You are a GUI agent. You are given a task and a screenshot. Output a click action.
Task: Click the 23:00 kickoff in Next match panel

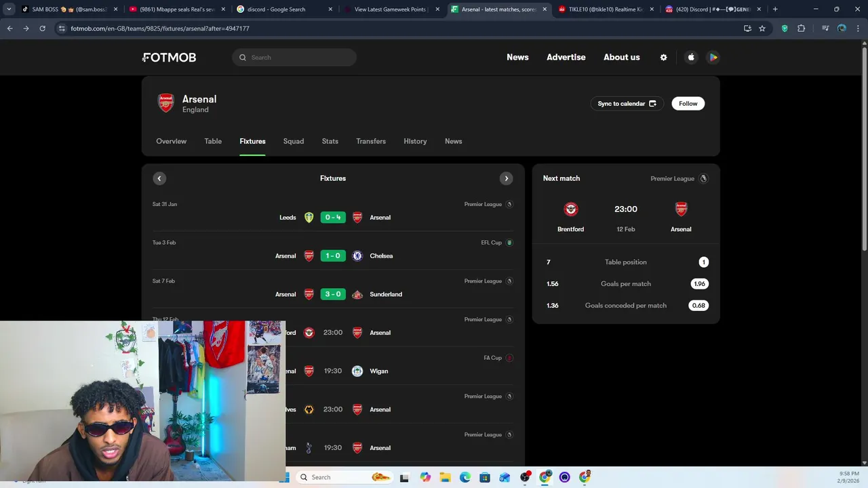[x=626, y=209]
